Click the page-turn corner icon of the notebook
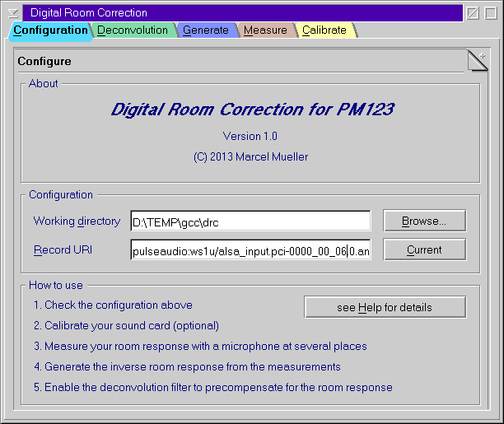Viewport: 504px width, 424px height. coord(478,61)
